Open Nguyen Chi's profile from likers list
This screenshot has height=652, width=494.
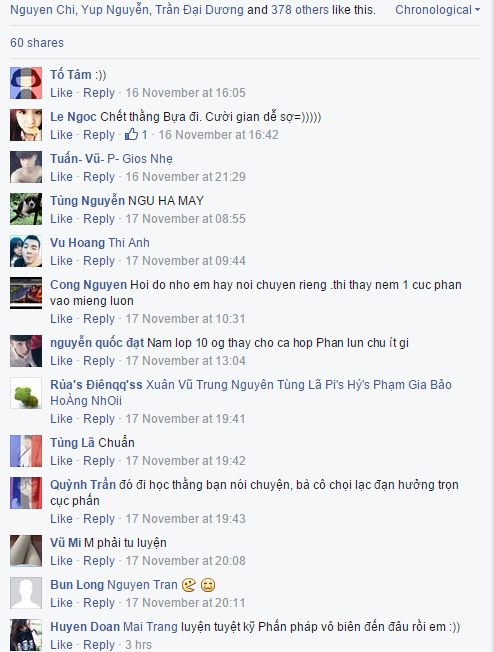[x=43, y=10]
